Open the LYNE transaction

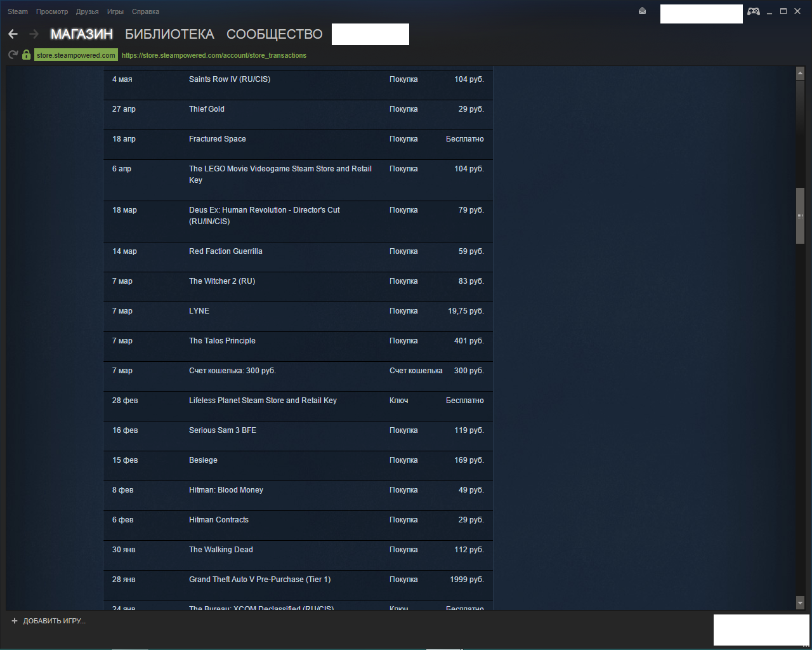point(298,317)
